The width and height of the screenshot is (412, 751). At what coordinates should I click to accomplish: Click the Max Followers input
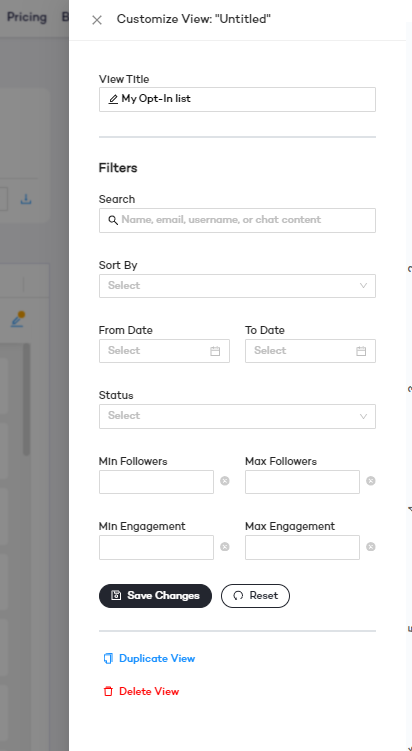pos(302,481)
